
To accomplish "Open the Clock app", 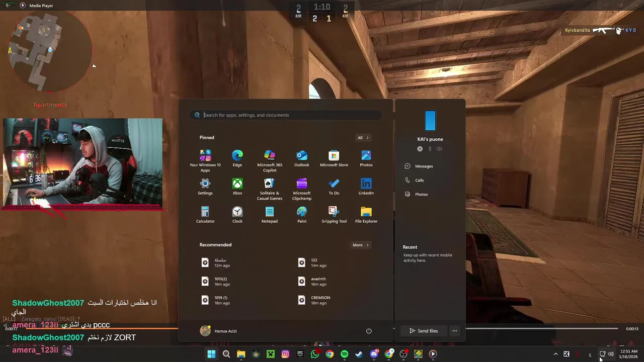I will pyautogui.click(x=237, y=215).
